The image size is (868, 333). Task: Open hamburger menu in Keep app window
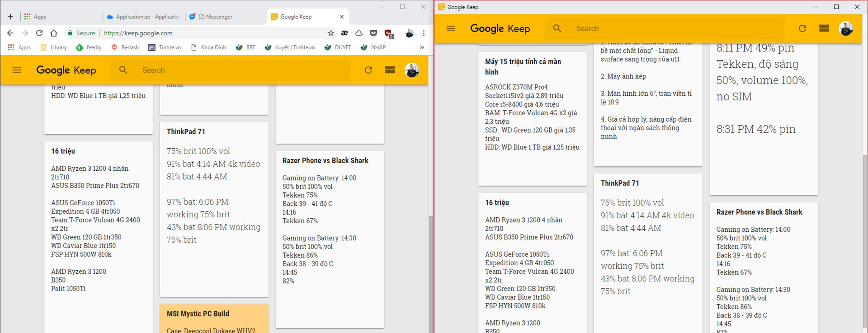(451, 28)
